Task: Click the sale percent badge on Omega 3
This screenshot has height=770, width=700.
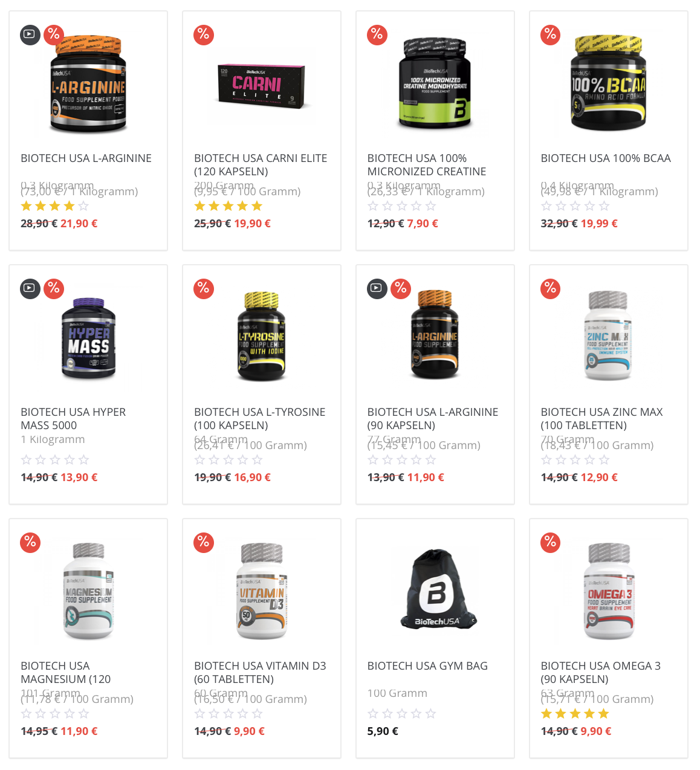Action: (x=551, y=542)
